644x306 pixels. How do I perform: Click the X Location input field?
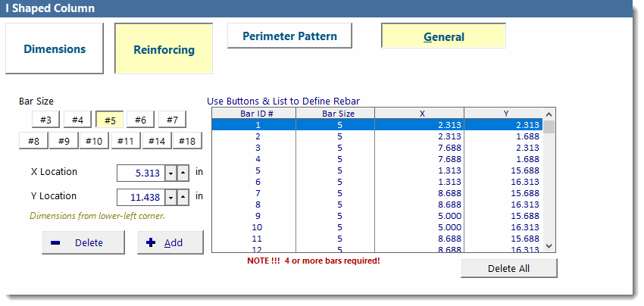click(140, 173)
